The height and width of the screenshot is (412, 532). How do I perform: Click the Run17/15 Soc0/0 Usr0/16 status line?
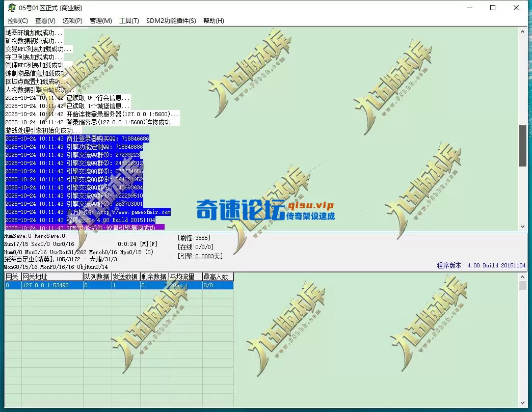coord(39,244)
